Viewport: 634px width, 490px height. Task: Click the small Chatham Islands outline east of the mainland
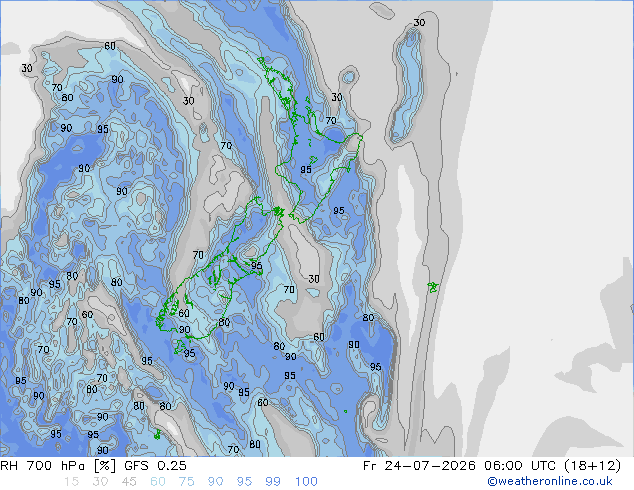(x=433, y=287)
